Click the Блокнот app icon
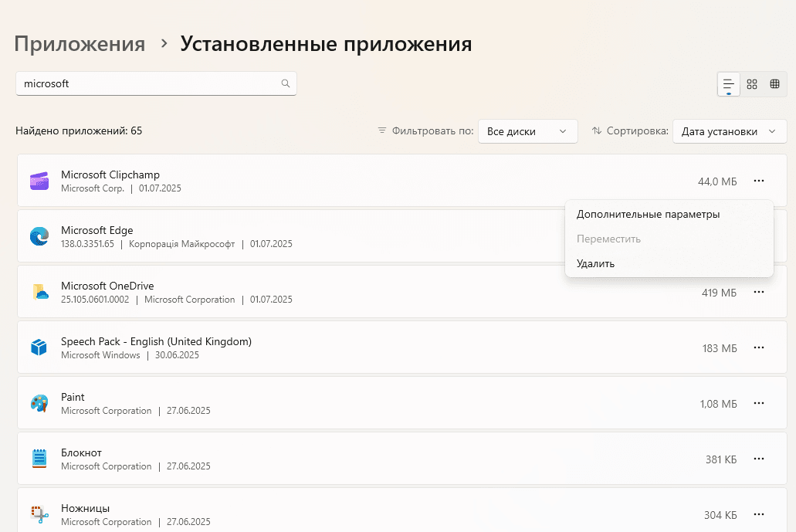 pos(39,459)
